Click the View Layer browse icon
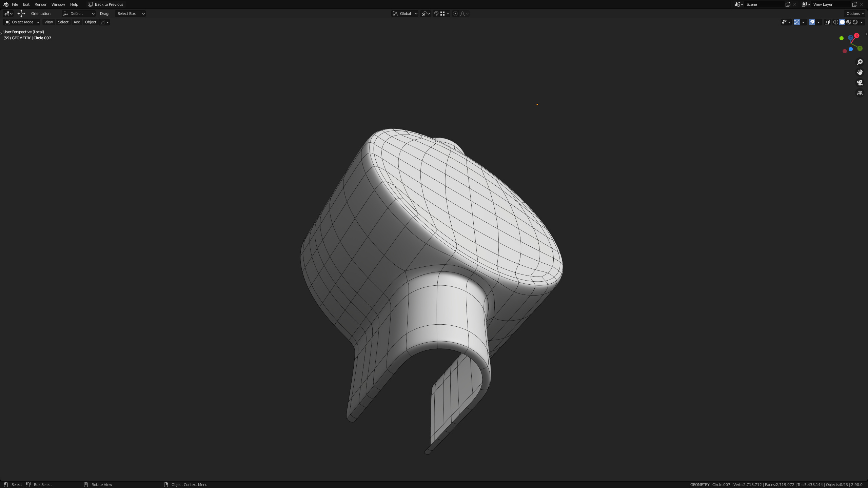Screen dimensions: 868x488 tap(806, 4)
